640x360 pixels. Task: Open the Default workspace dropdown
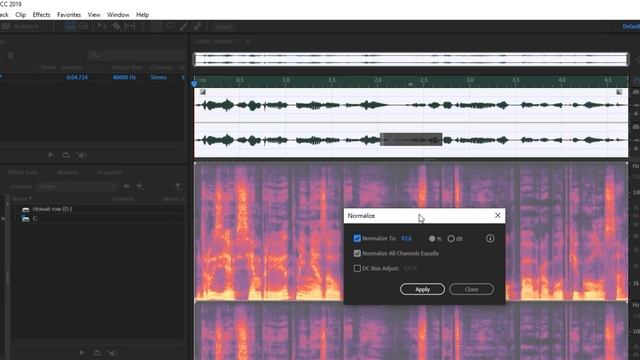pyautogui.click(x=631, y=27)
